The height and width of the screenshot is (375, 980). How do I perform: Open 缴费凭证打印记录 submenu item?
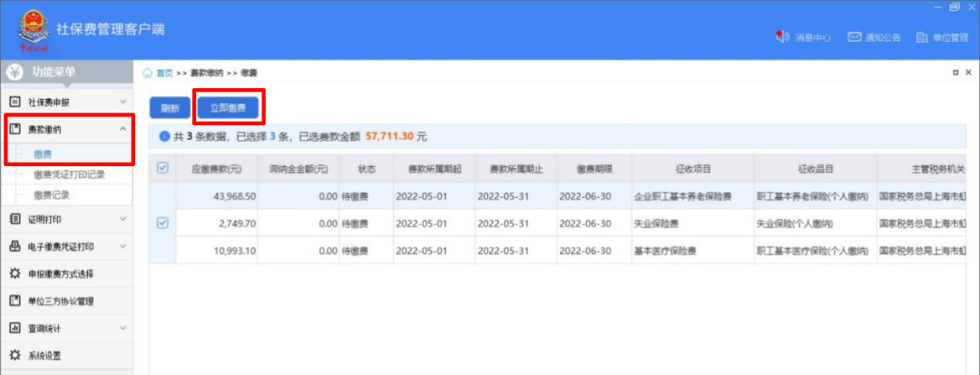67,174
